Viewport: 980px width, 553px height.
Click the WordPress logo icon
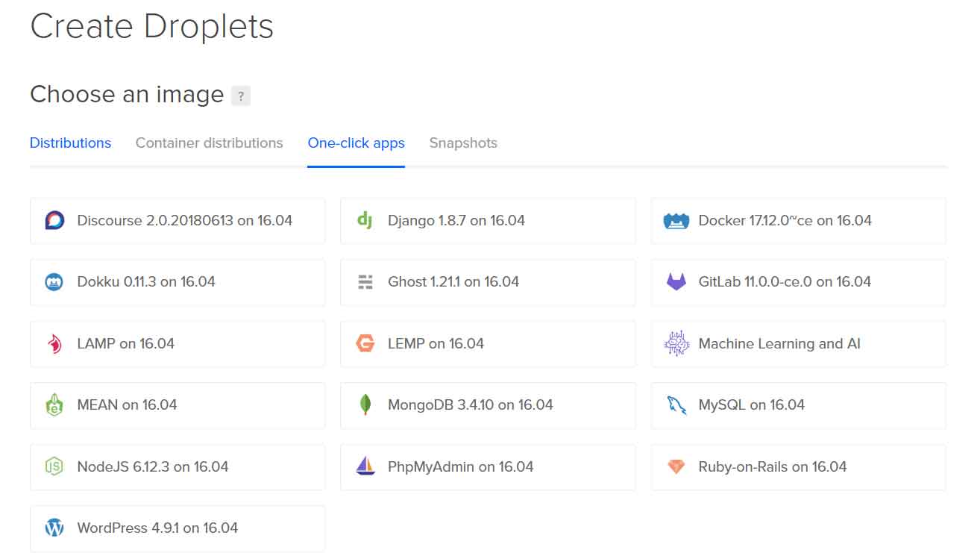pyautogui.click(x=54, y=528)
